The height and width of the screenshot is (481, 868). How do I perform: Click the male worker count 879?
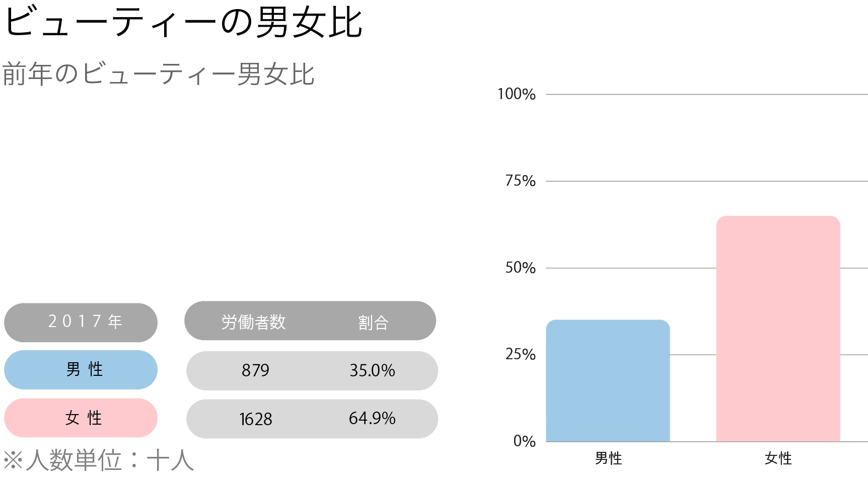[x=255, y=371]
